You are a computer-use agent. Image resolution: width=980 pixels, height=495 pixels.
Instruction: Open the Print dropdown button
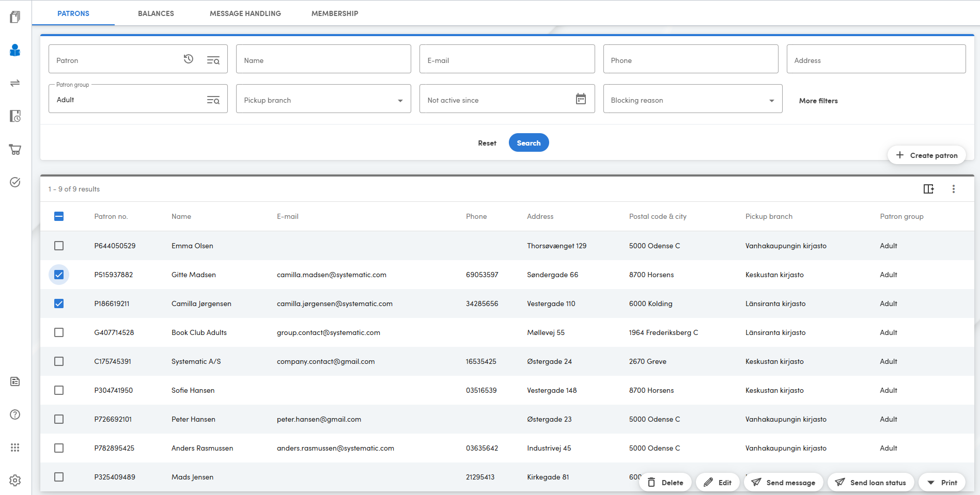pos(942,483)
